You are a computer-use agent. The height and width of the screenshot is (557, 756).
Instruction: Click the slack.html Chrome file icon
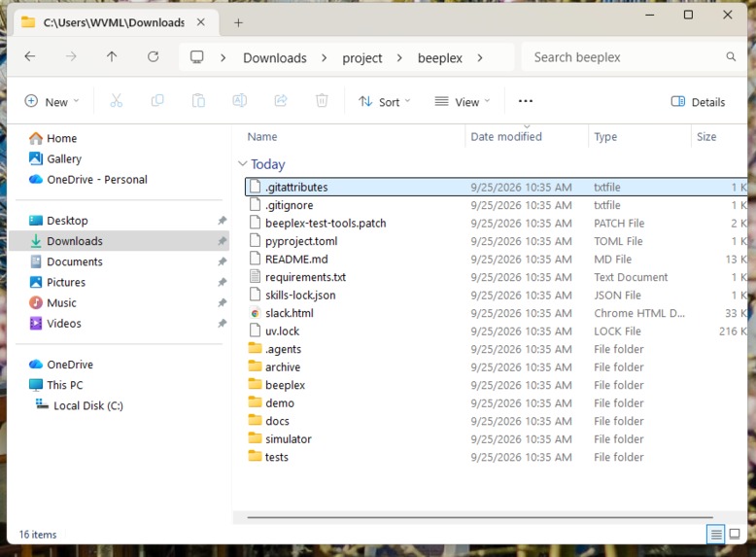click(255, 313)
